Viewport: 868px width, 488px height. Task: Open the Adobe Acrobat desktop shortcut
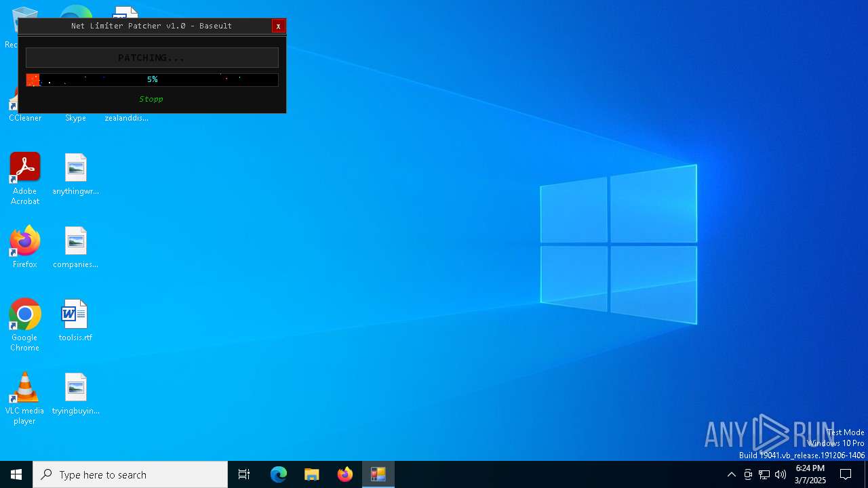coord(25,179)
